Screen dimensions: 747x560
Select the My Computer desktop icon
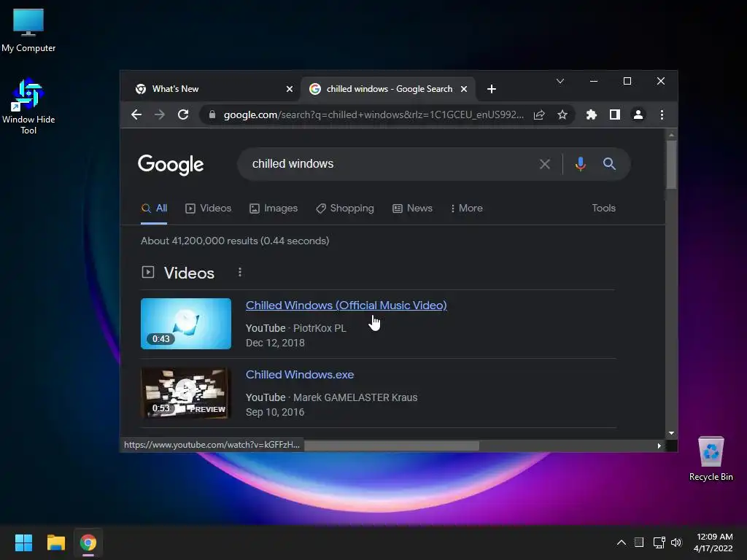(28, 31)
